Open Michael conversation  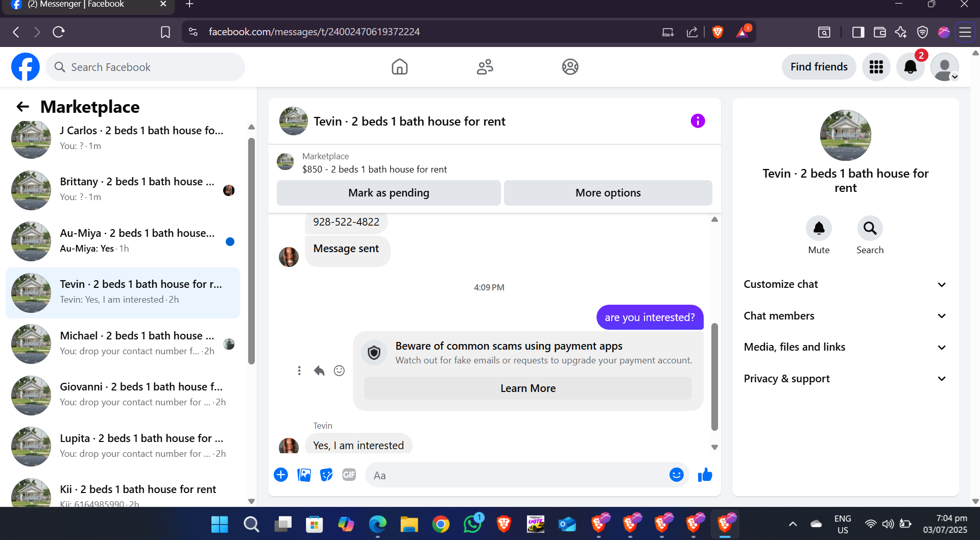pos(123,343)
